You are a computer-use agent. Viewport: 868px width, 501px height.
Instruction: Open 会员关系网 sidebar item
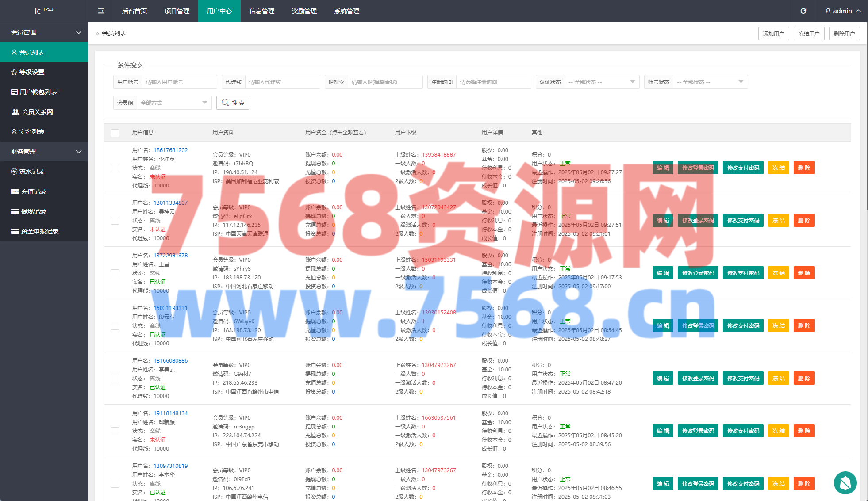click(37, 112)
